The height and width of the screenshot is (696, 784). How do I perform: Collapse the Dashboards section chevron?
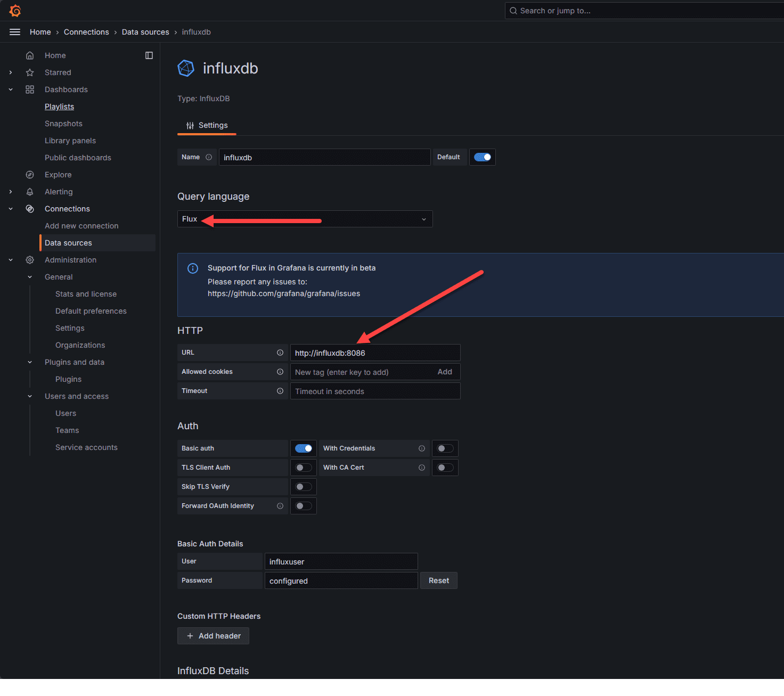click(x=11, y=89)
